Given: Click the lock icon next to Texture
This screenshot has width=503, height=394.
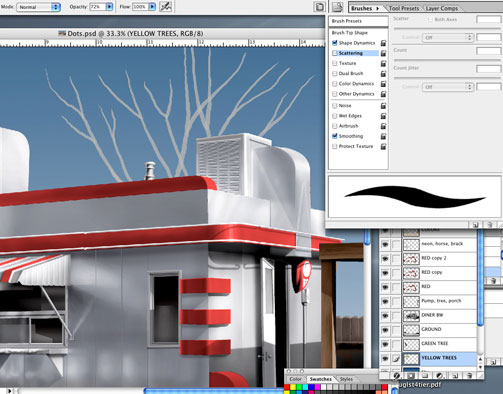Looking at the screenshot, I should pos(383,63).
